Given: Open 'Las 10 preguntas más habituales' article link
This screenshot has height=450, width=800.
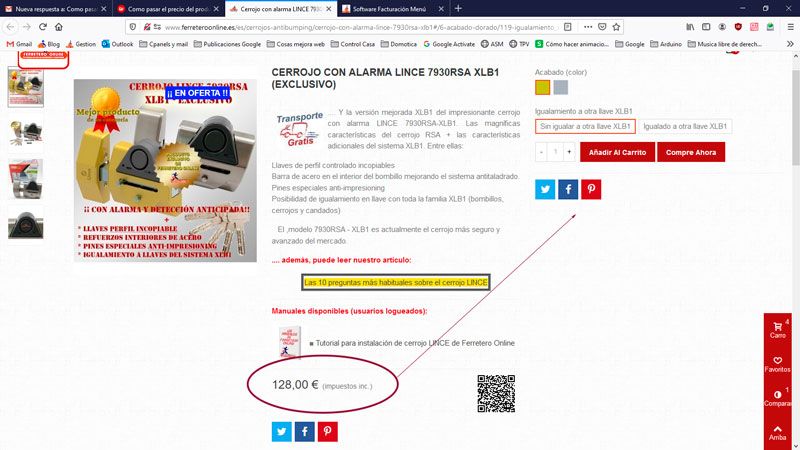Looking at the screenshot, I should tap(395, 282).
